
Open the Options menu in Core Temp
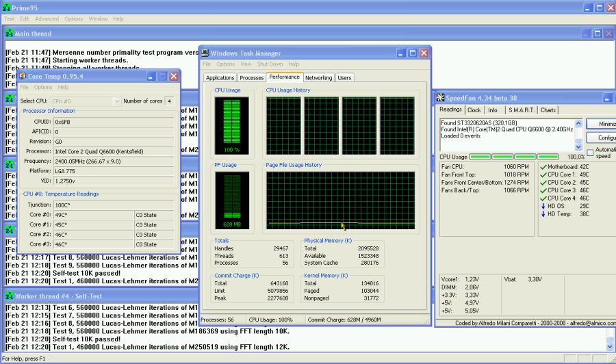pyautogui.click(x=43, y=87)
